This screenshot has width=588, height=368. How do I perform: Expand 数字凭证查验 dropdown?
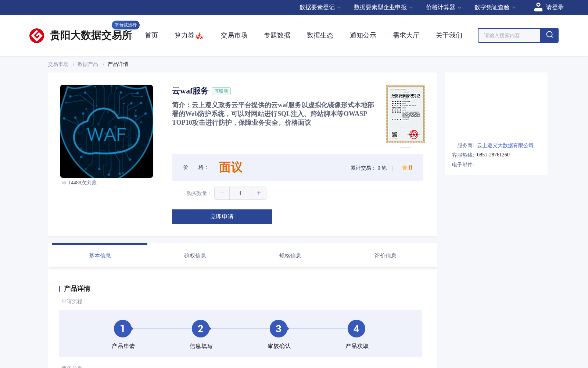(495, 7)
